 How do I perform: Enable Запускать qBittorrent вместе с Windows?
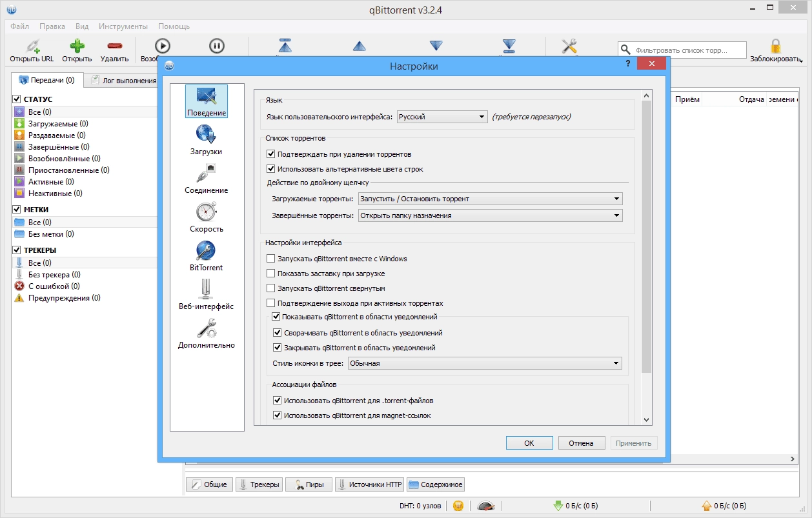coord(270,259)
